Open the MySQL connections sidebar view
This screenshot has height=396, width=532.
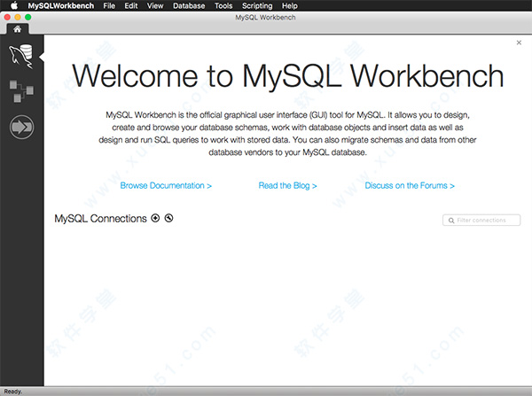(x=21, y=56)
